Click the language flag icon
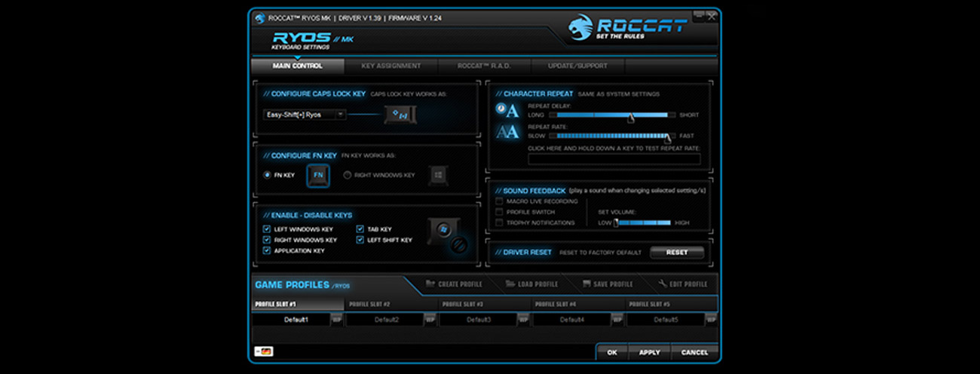This screenshot has width=980, height=374. (x=265, y=351)
